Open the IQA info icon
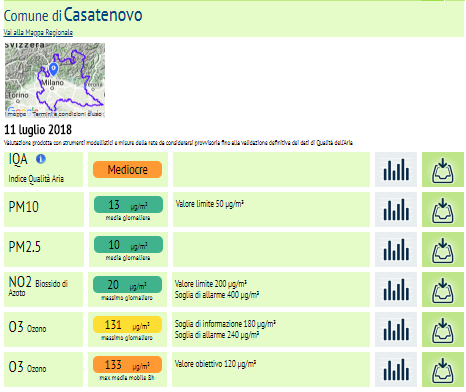The image size is (466, 392). tap(41, 159)
